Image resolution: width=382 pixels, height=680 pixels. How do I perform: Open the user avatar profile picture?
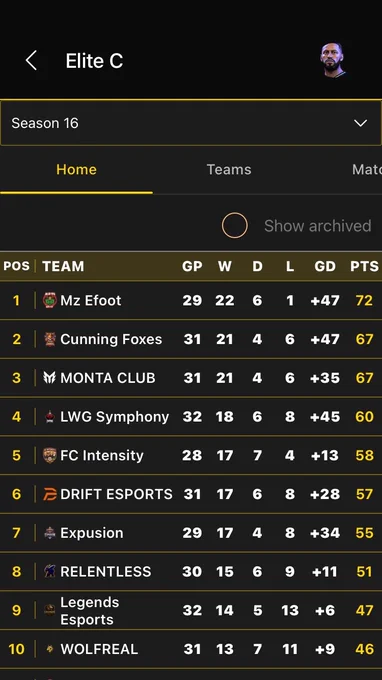[333, 60]
